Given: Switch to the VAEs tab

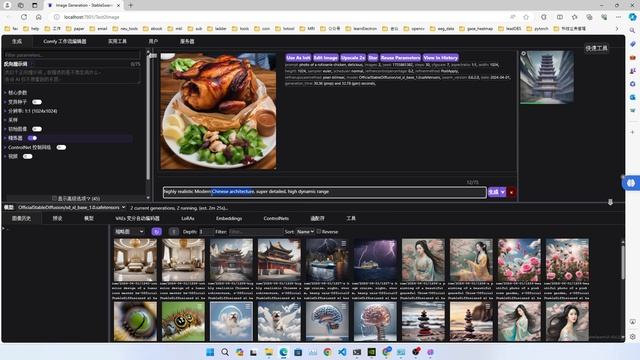Looking at the screenshot, I should click(x=138, y=218).
